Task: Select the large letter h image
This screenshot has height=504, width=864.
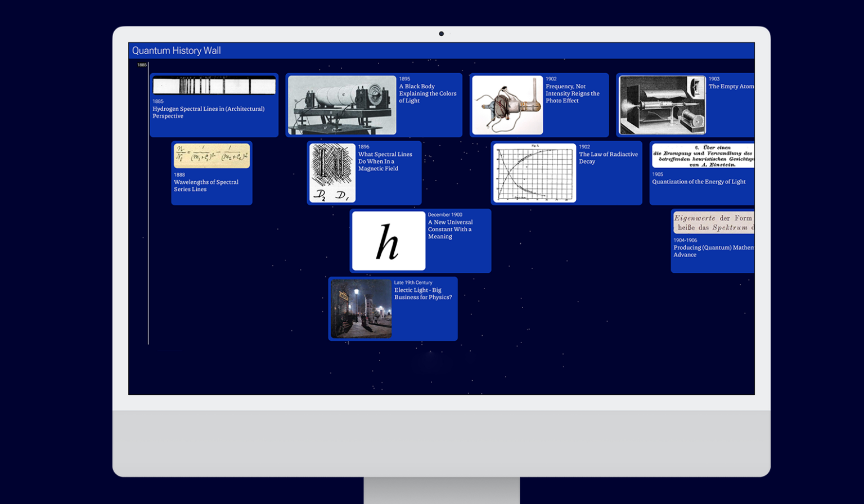Action: 388,241
